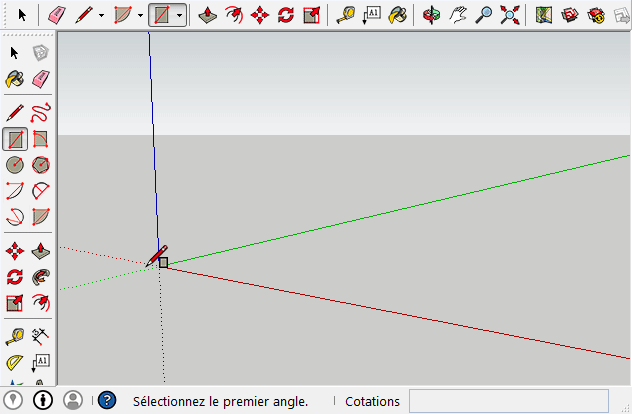Toggle the geolocation status icon
This screenshot has width=632, height=414.
[16, 400]
